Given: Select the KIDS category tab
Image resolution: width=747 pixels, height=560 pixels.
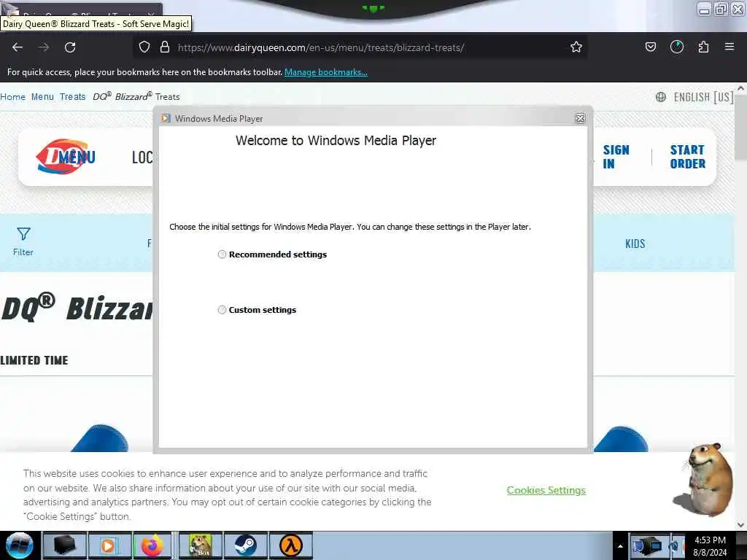Looking at the screenshot, I should pyautogui.click(x=635, y=244).
